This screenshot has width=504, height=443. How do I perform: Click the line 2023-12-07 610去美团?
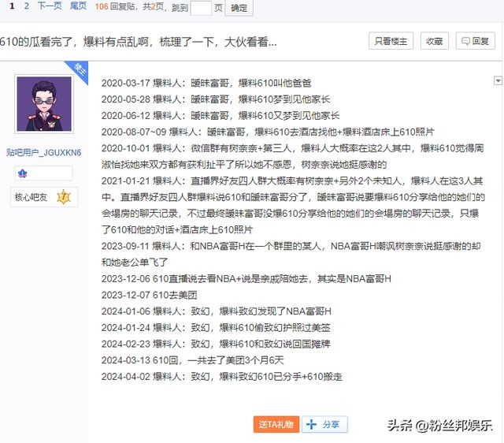pos(149,295)
